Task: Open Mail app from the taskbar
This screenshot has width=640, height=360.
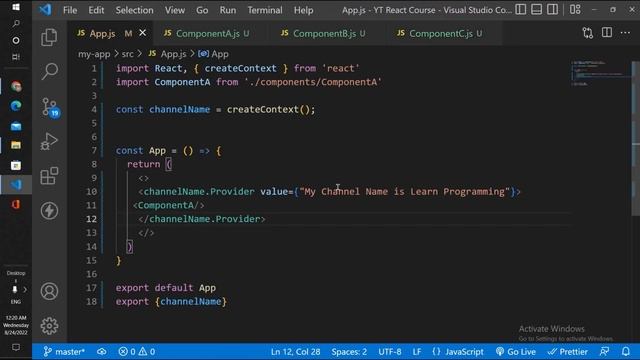Action: tap(16, 126)
